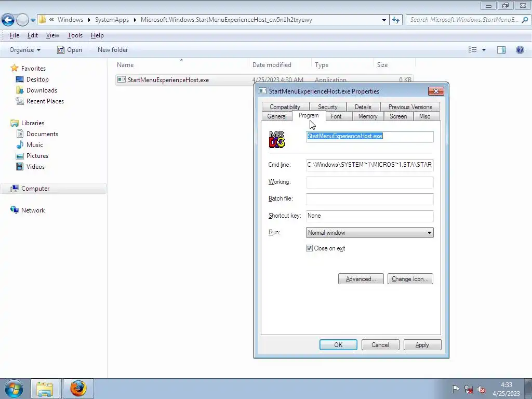Switch to the Compatibility tab
532x399 pixels.
(x=285, y=107)
